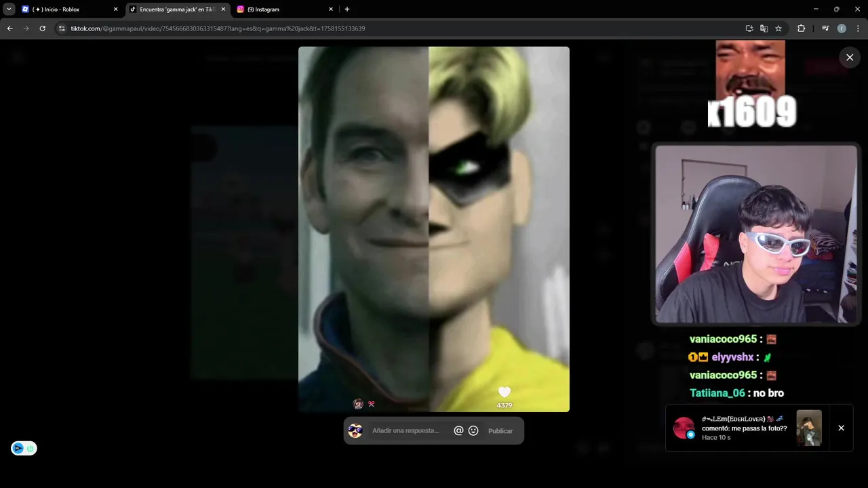Click the 'Añadir una respuesta...' reply field

click(x=406, y=431)
